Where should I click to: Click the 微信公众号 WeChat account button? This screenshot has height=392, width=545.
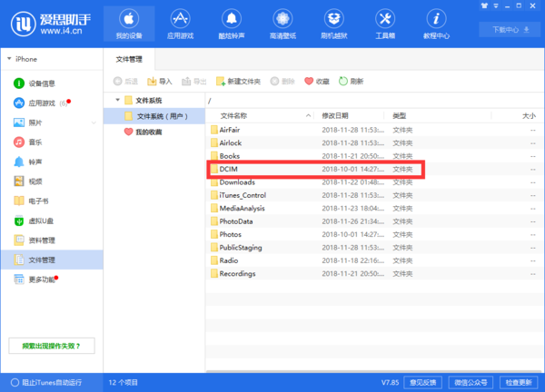471,383
